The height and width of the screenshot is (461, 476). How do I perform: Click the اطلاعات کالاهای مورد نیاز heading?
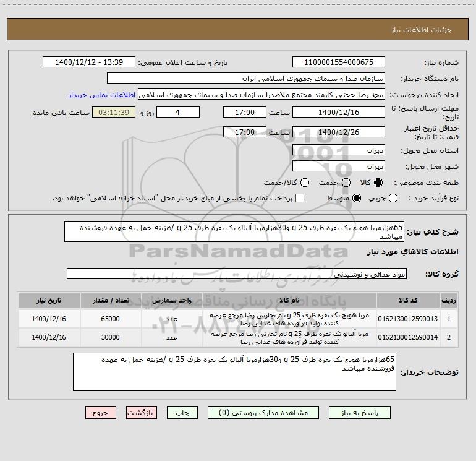pos(413,252)
